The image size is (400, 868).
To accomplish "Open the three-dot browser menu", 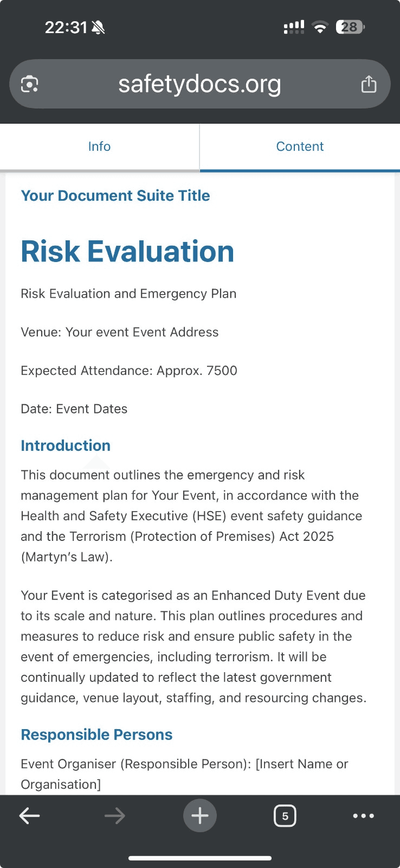I will point(363,815).
